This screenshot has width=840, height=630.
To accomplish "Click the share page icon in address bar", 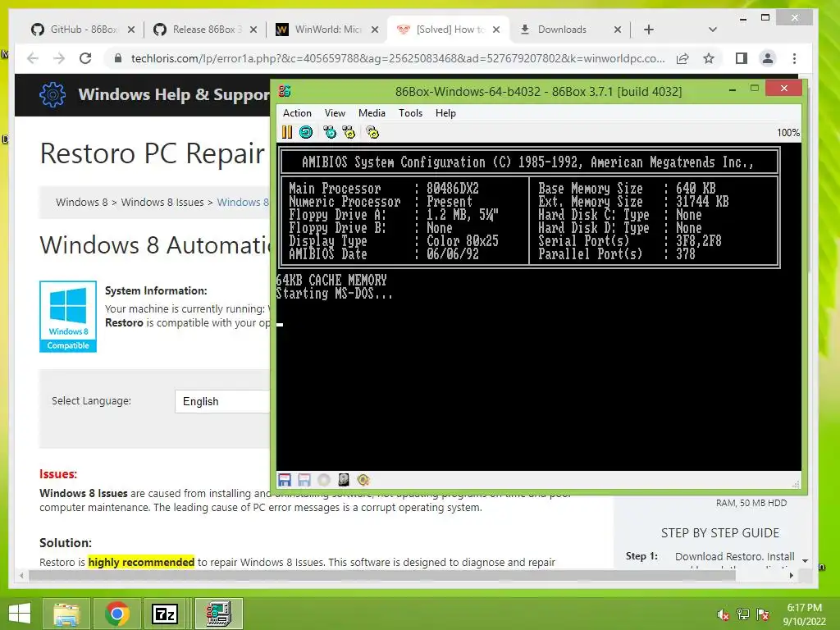I will point(682,58).
